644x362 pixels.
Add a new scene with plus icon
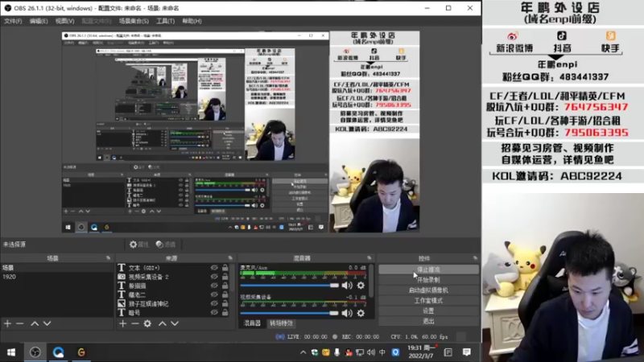(x=7, y=324)
